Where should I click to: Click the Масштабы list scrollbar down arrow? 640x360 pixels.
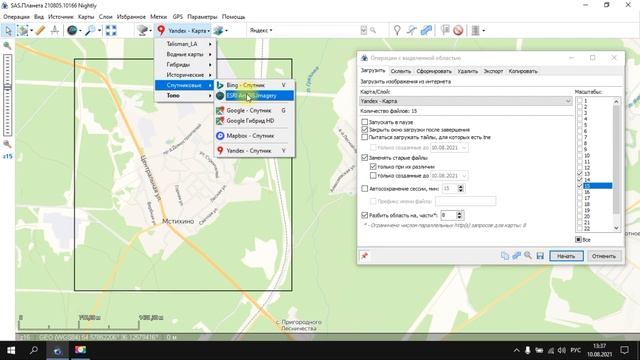coord(616,228)
